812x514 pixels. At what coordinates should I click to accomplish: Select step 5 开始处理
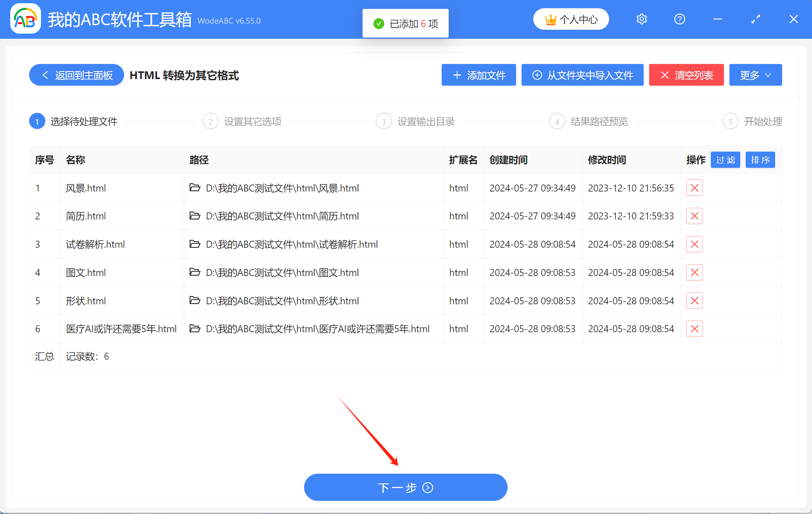point(752,122)
